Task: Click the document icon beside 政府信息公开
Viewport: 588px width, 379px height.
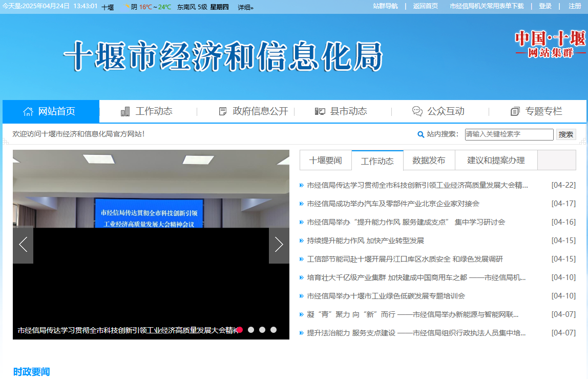Action: [x=223, y=112]
